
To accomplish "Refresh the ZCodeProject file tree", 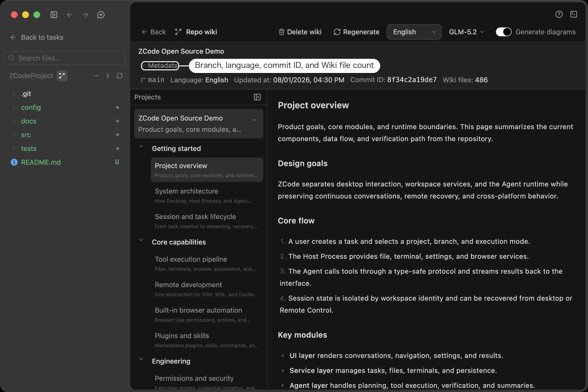I will point(120,76).
